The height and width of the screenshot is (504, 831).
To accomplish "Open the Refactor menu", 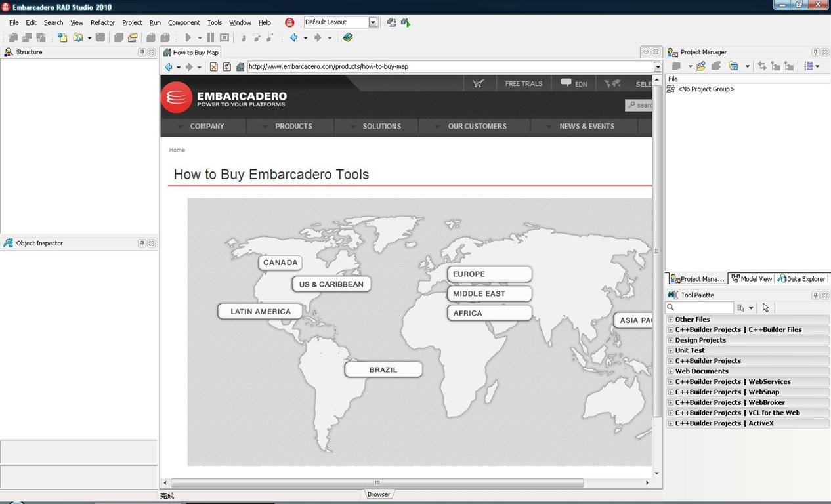I will tap(102, 22).
